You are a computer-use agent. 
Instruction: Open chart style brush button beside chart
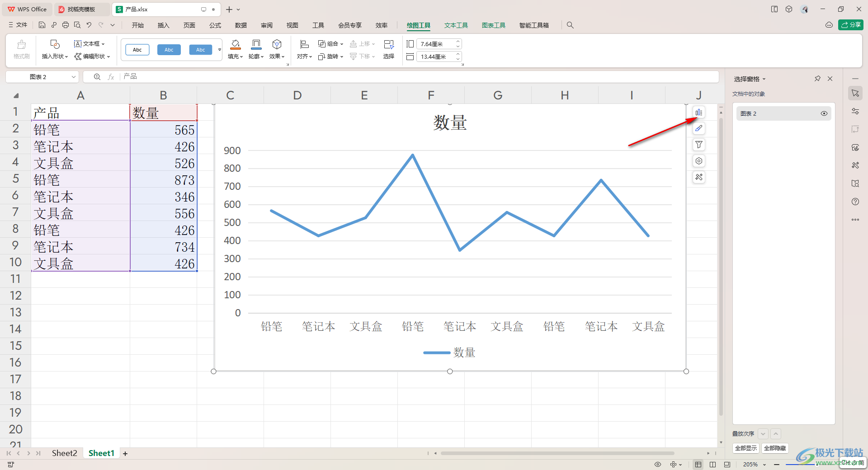pyautogui.click(x=699, y=128)
